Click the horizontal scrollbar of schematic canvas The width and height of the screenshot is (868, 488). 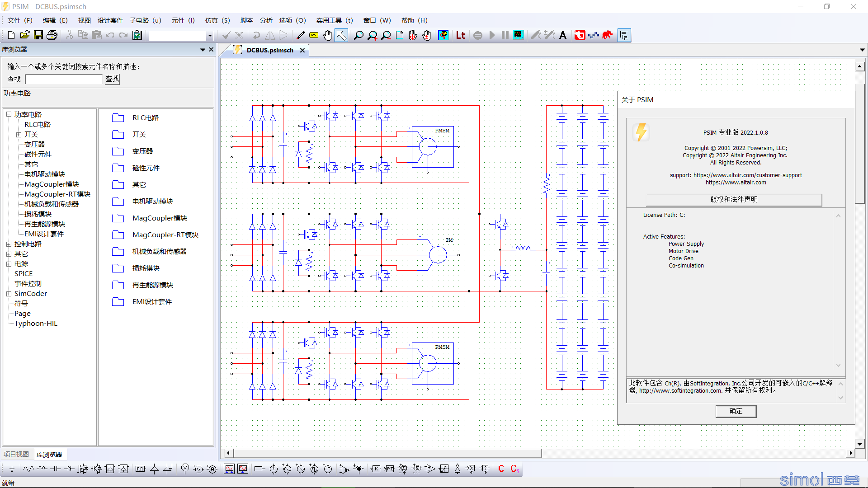[387, 453]
